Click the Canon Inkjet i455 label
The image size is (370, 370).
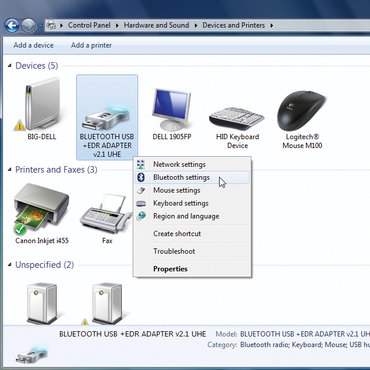(42, 240)
